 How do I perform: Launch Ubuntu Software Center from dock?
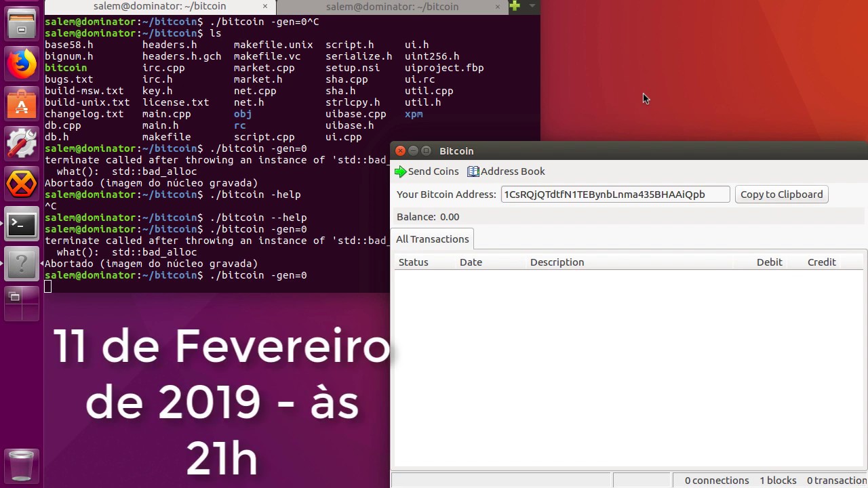[x=22, y=104]
